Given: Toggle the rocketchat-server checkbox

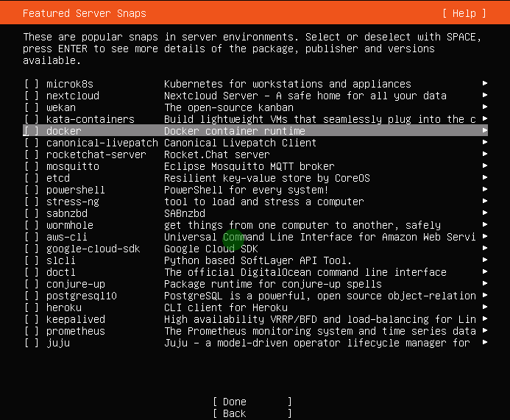Looking at the screenshot, I should [32, 154].
